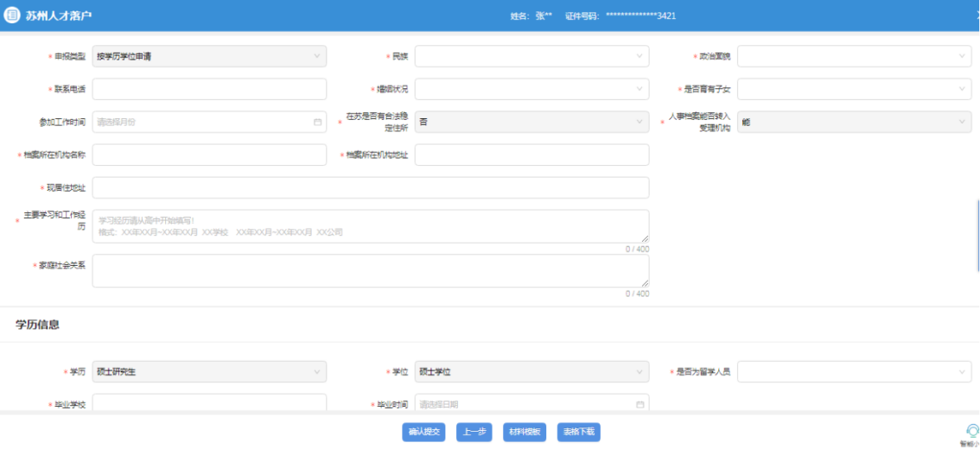Open the 智能小助手 customer service icon
This screenshot has width=980, height=455.
(x=972, y=432)
